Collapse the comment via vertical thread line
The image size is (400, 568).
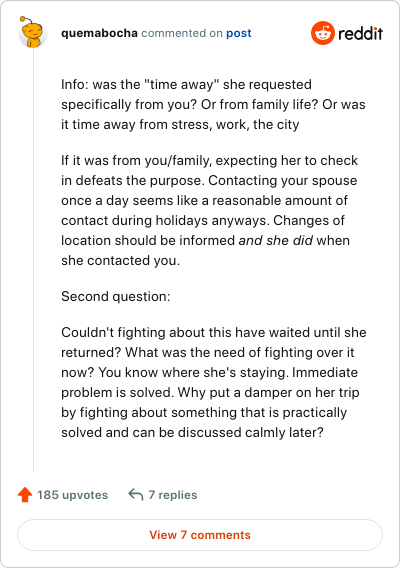[x=33, y=259]
